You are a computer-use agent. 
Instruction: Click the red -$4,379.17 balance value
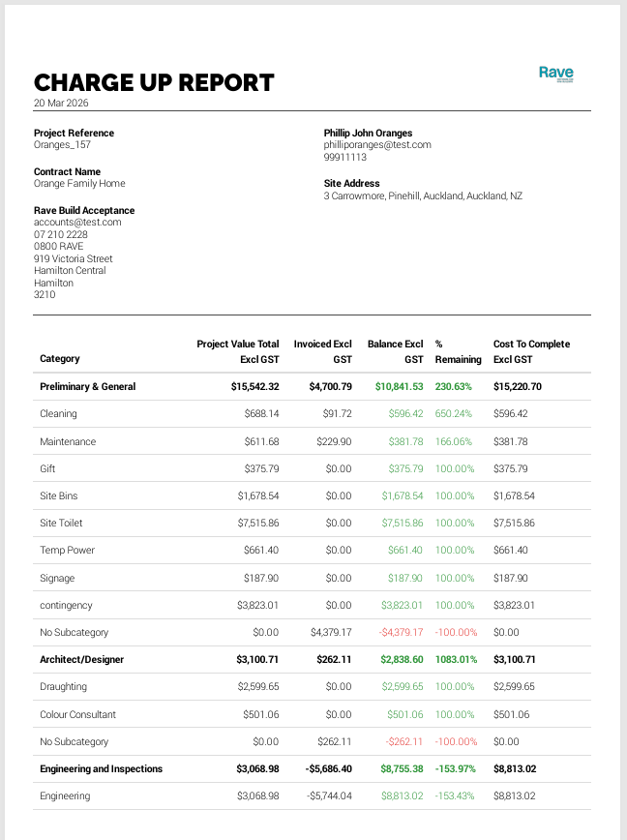coord(396,633)
